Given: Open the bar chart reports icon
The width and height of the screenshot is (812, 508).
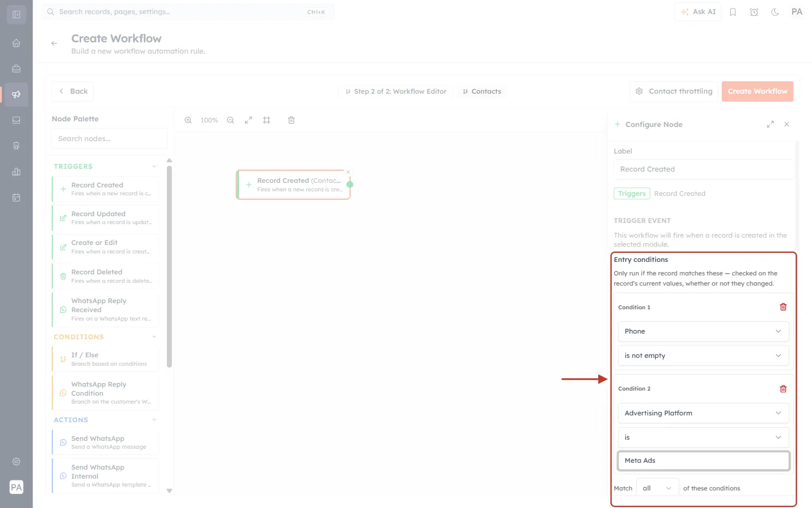Looking at the screenshot, I should pos(16,172).
